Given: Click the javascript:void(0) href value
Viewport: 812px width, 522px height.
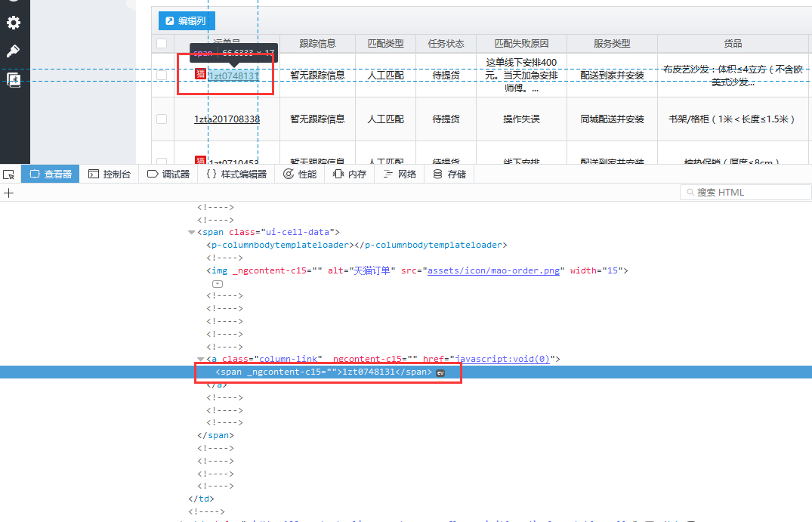Looking at the screenshot, I should (x=502, y=359).
